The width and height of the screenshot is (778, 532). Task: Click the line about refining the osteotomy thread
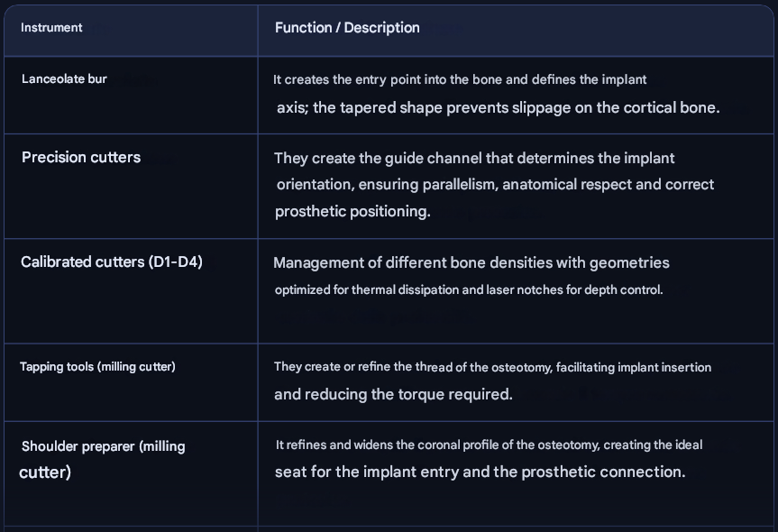(x=492, y=368)
